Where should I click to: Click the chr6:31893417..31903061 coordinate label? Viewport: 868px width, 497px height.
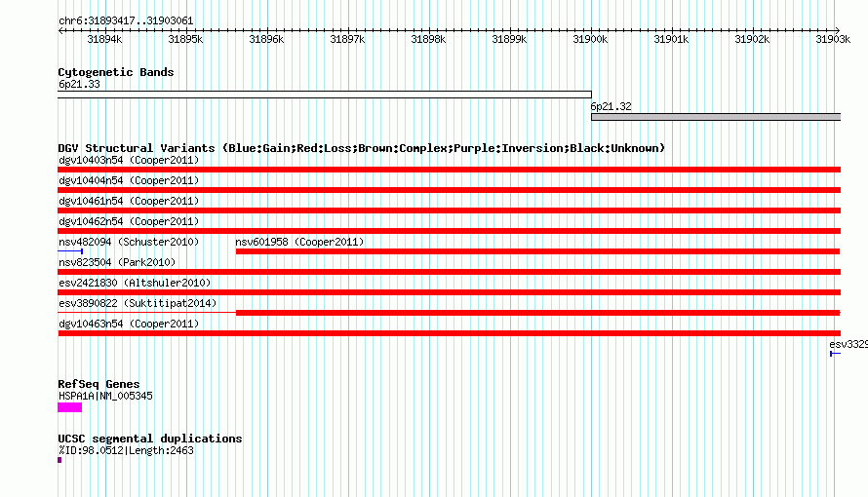pos(126,21)
